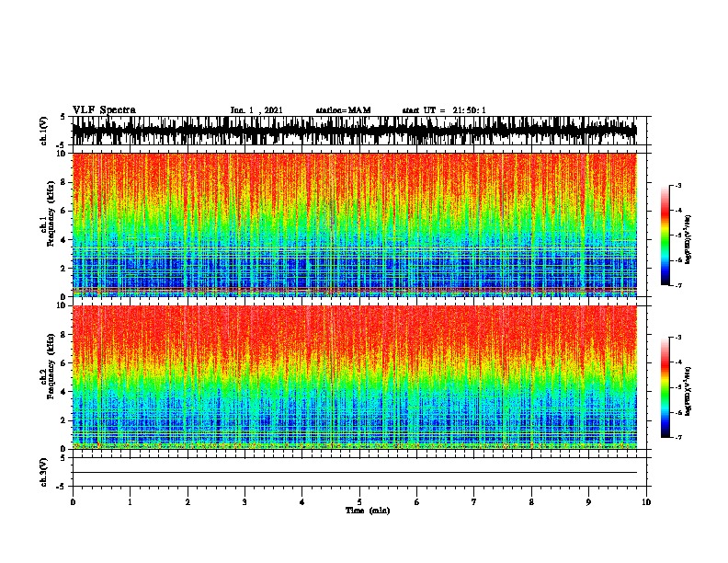Click the ch.1 frequency tick "8"
Image resolution: width=728 pixels, height=563 pixels.
64,182
